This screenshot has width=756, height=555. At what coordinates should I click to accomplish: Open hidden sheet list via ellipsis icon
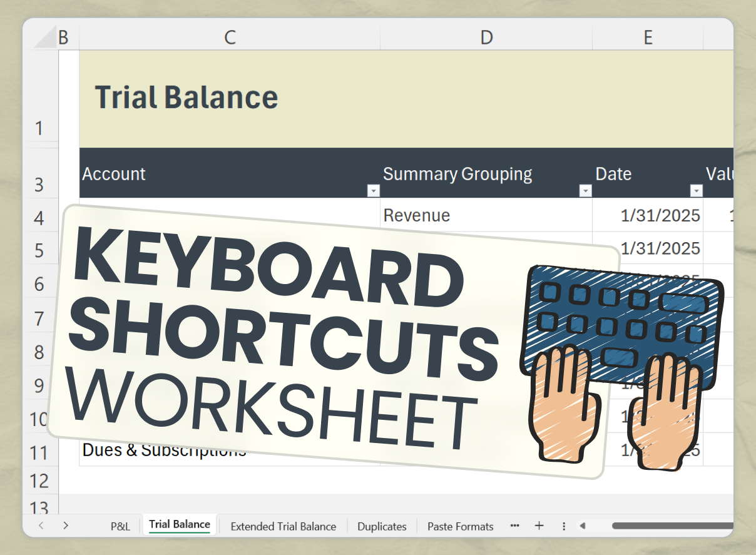(514, 526)
